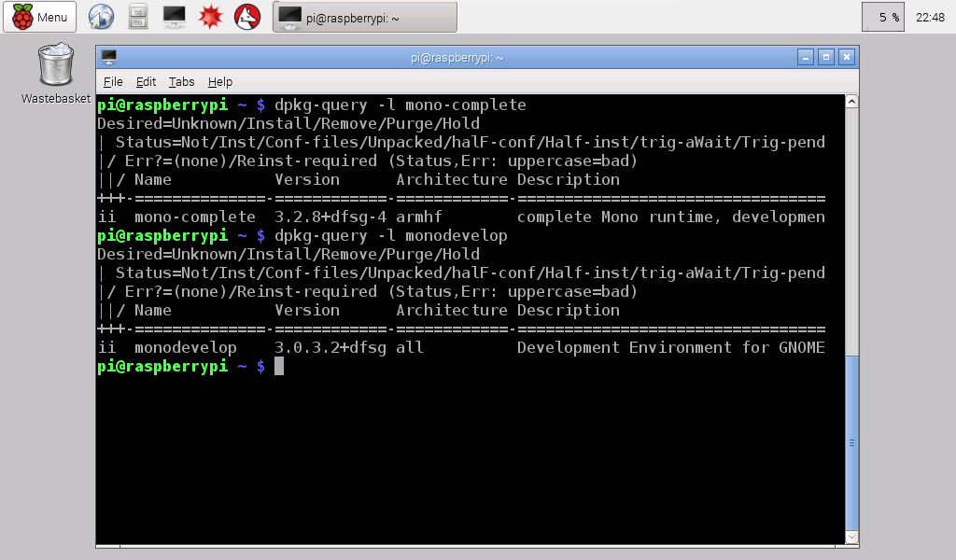Click 'complete Mono runtime' description text
The image size is (956, 560).
pyautogui.click(x=619, y=217)
